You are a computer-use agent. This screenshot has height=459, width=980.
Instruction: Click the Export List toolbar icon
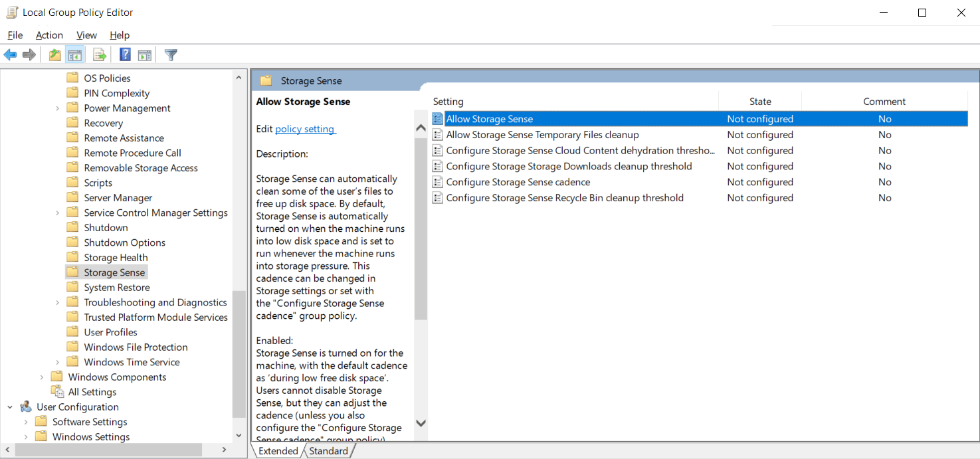100,54
